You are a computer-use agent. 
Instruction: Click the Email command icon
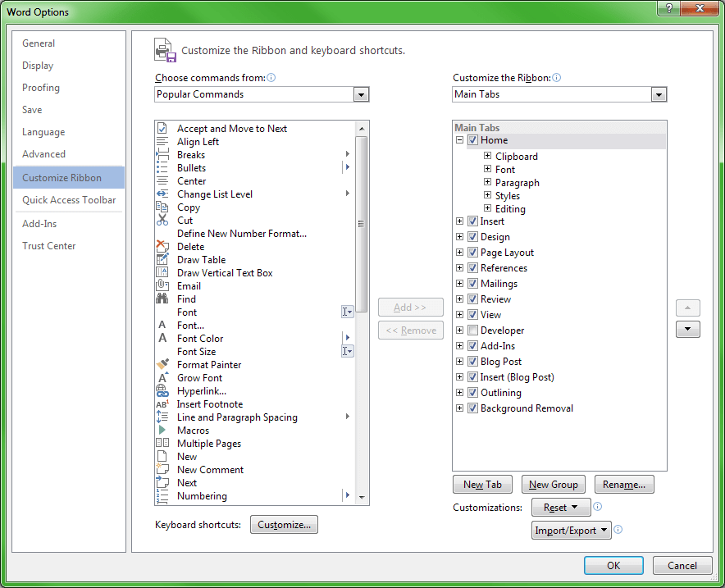[x=162, y=285]
